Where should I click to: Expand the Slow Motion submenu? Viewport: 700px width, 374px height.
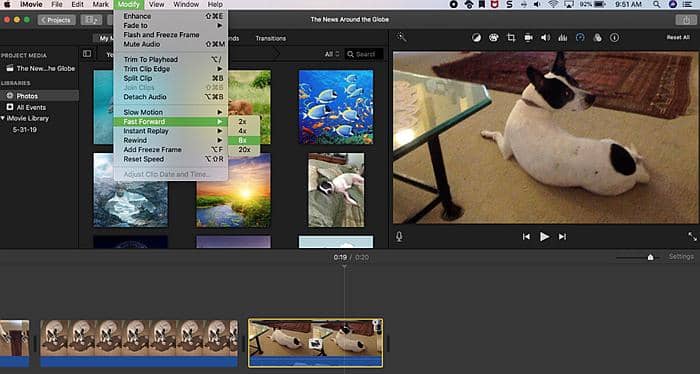[x=171, y=112]
